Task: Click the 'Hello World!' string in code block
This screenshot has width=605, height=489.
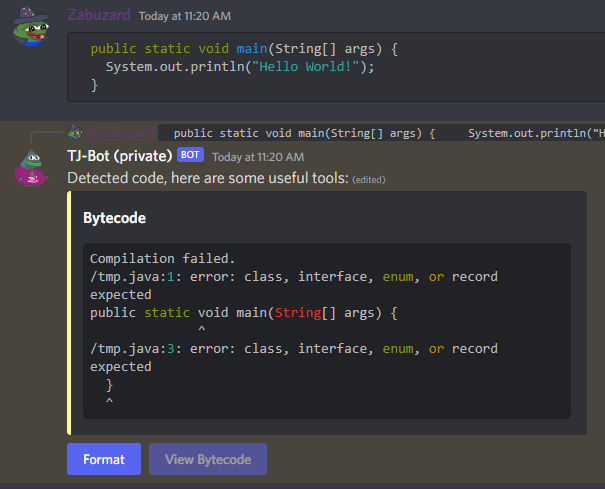Action: pyautogui.click(x=306, y=67)
